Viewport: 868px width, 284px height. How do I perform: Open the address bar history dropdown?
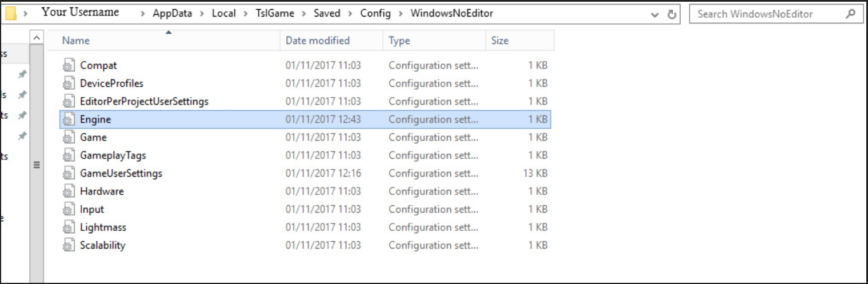[x=655, y=14]
